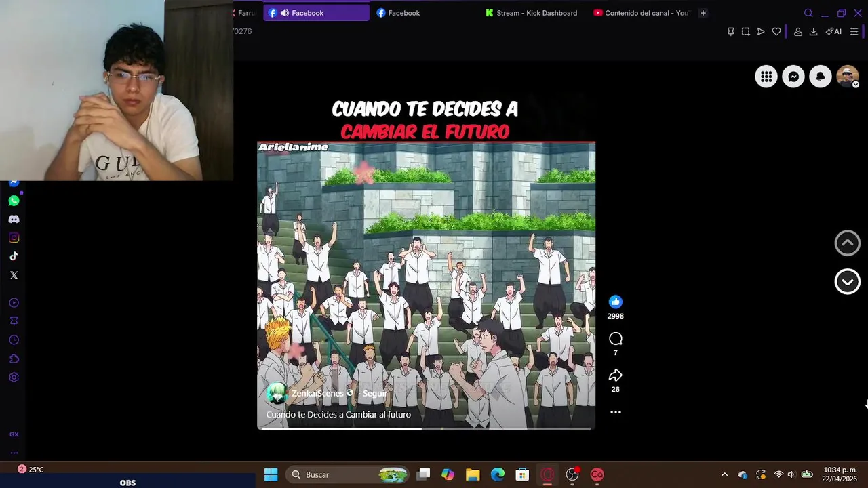Open OBS Studio taskbar icon
This screenshot has width=868, height=488.
(x=572, y=474)
